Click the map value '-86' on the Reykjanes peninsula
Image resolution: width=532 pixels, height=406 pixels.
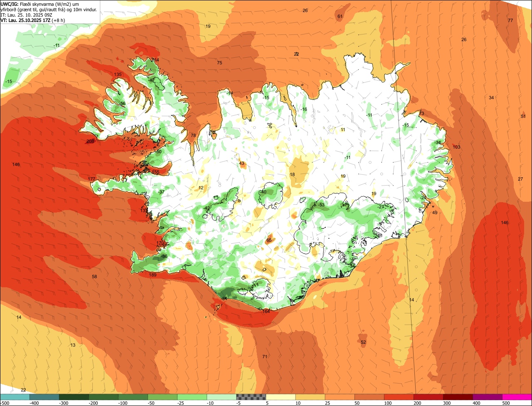(164, 257)
